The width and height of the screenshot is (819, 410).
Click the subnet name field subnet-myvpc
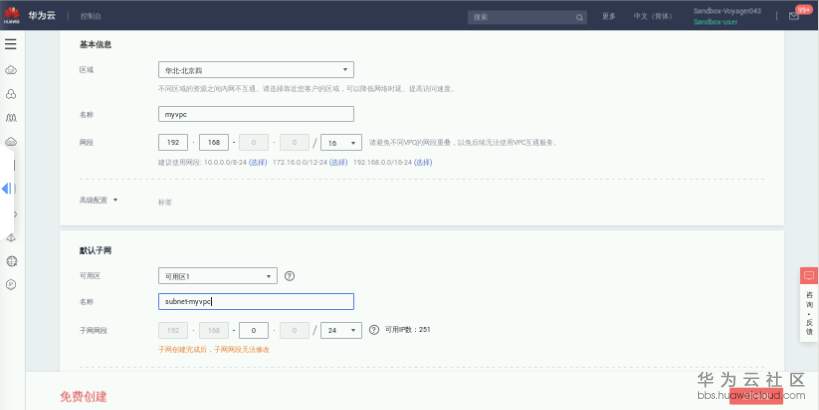pos(256,301)
